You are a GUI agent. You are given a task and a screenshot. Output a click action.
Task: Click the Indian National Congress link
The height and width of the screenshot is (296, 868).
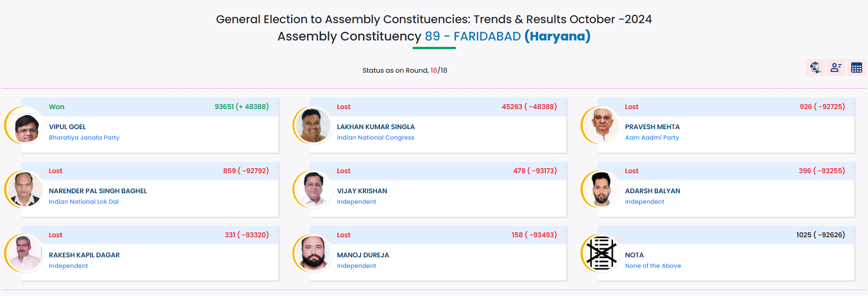click(375, 137)
